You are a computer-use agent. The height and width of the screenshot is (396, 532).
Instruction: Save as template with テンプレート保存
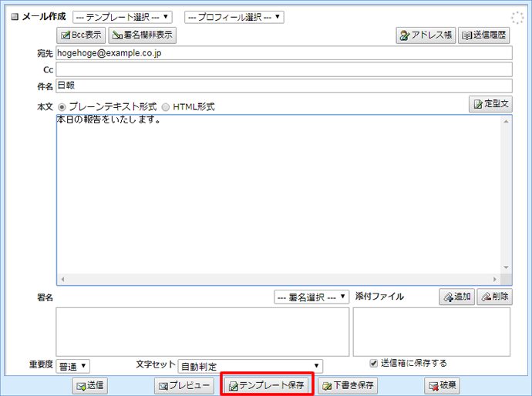pyautogui.click(x=266, y=385)
